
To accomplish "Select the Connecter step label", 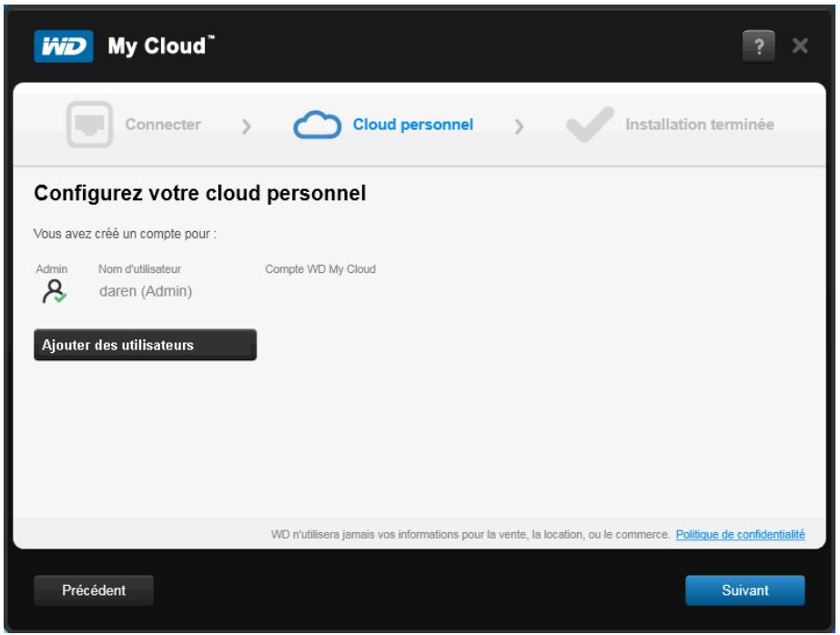I will click(x=163, y=125).
